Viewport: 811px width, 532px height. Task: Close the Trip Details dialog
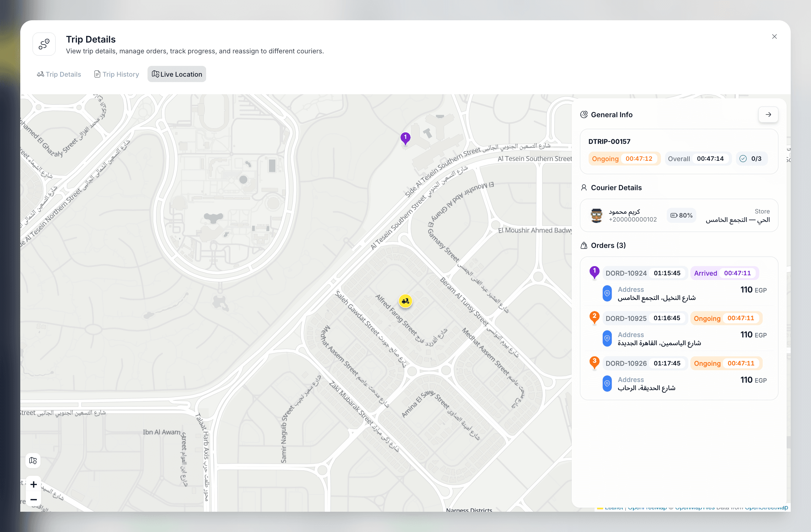point(774,36)
